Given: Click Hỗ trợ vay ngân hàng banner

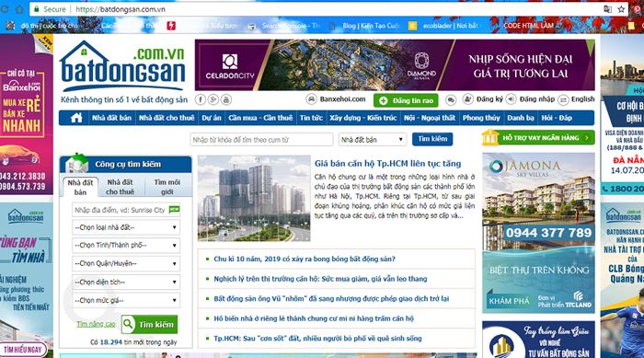Looking at the screenshot, I should (538, 138).
